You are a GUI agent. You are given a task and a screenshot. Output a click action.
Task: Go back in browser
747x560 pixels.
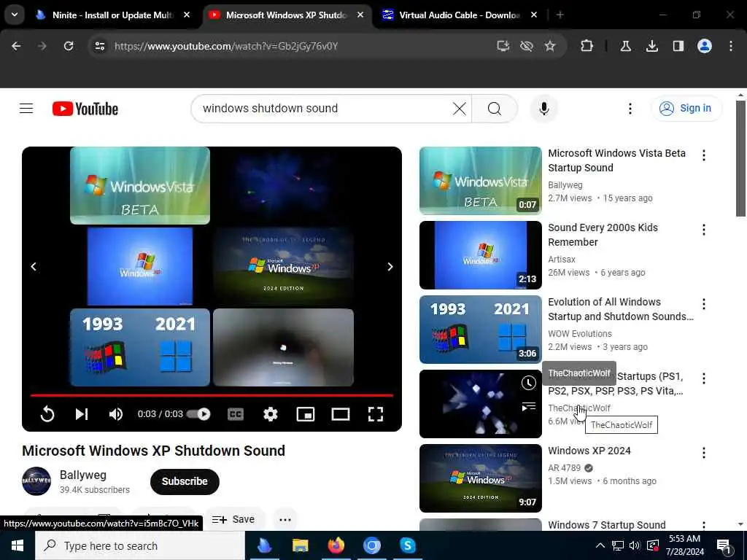click(16, 46)
